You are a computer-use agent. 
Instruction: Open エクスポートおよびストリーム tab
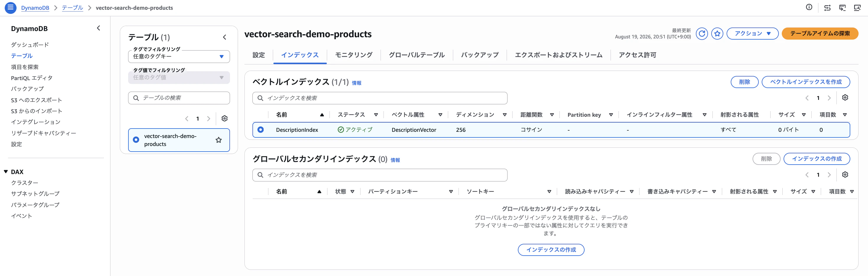[x=558, y=55]
